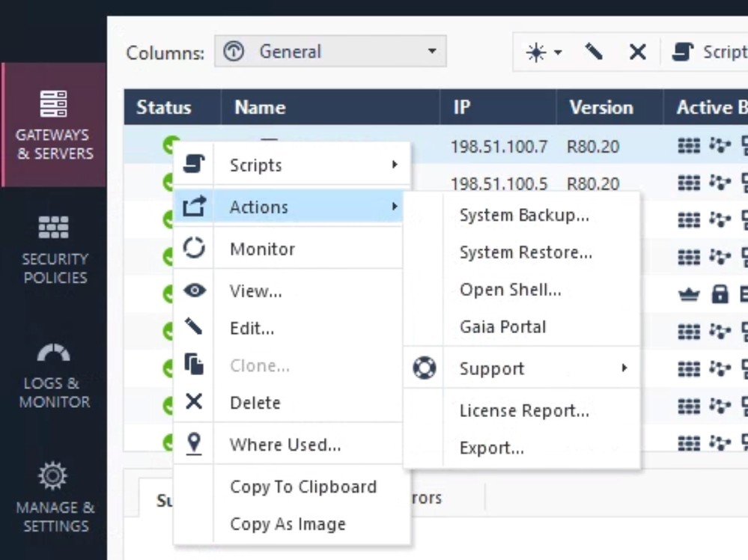Expand the Scripts submenu arrow
The image size is (748, 560).
[x=395, y=165]
